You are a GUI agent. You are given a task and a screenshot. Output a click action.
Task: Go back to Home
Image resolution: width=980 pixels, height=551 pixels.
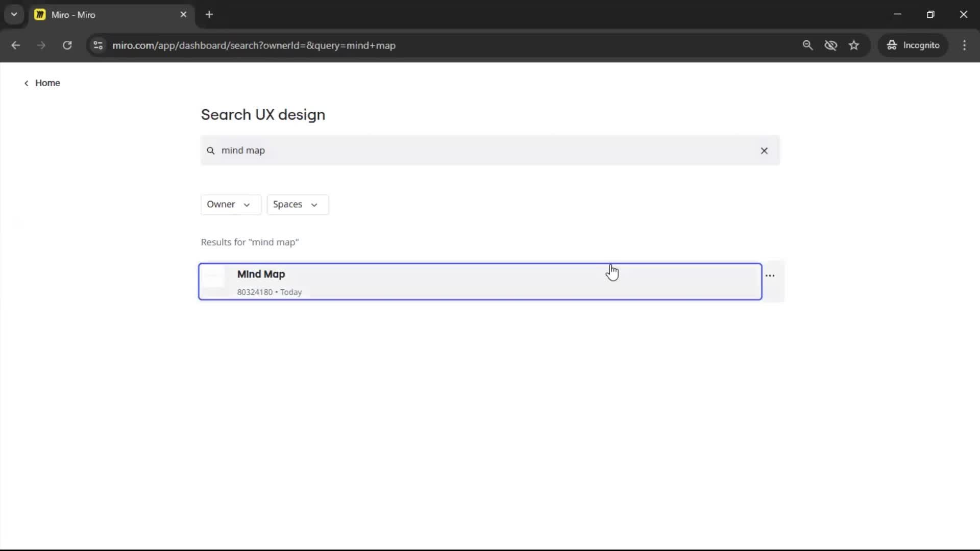[x=42, y=83]
